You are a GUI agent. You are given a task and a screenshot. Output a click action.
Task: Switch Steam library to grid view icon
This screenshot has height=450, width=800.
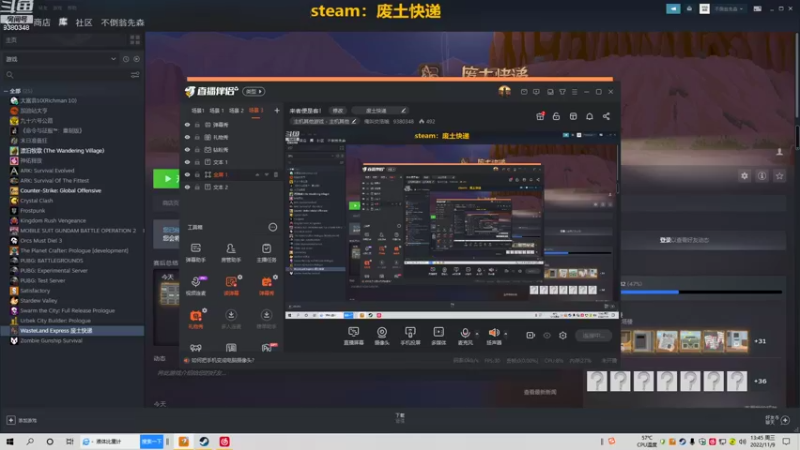(x=135, y=40)
